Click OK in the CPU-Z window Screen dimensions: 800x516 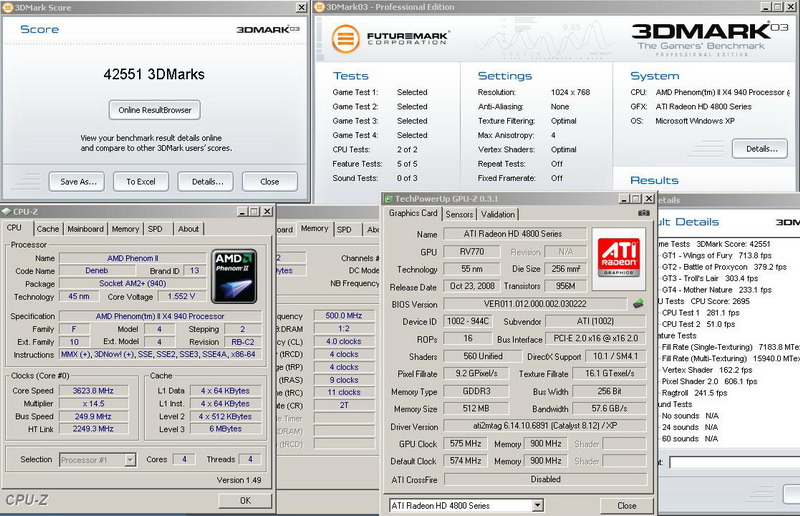(245, 501)
